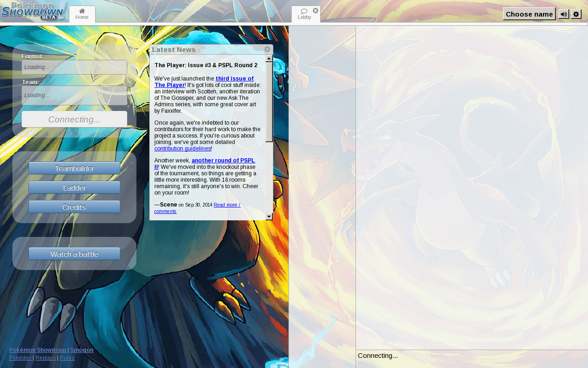Open the Credits
This screenshot has height=368, width=588.
(x=74, y=207)
